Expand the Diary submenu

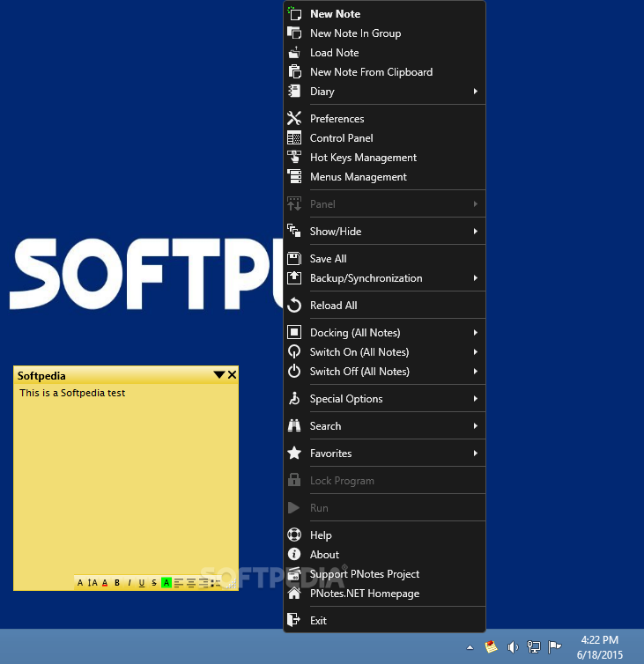(x=476, y=91)
